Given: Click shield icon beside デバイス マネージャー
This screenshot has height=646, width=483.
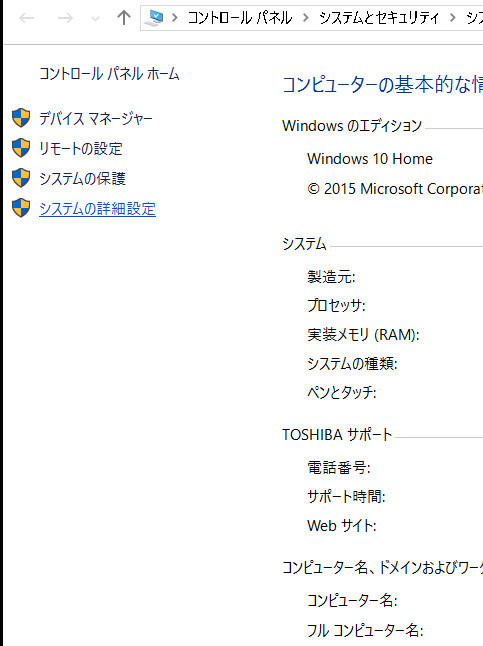Looking at the screenshot, I should [x=21, y=118].
